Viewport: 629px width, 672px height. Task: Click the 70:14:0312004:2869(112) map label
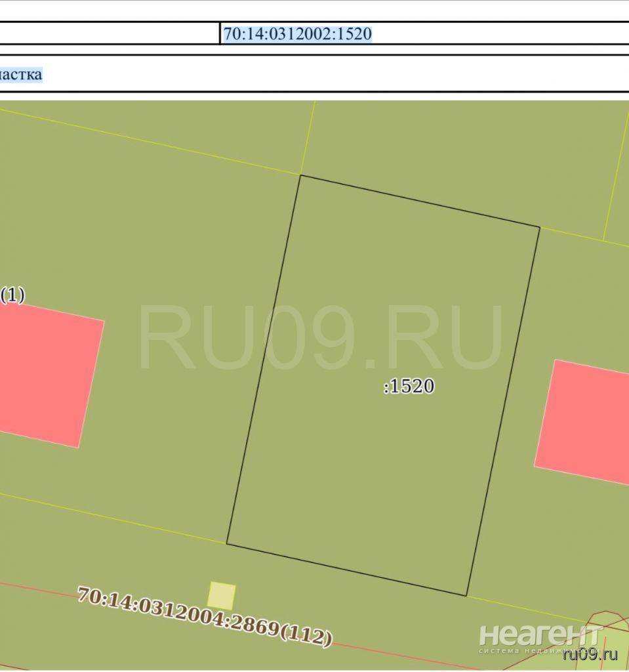(x=205, y=616)
